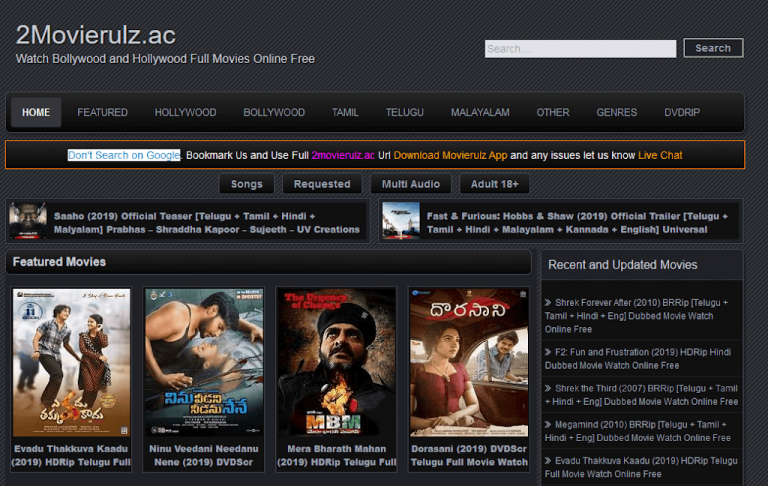768x486 pixels.
Task: Open the Mera Bharath Mahan title link
Action: pyautogui.click(x=336, y=456)
